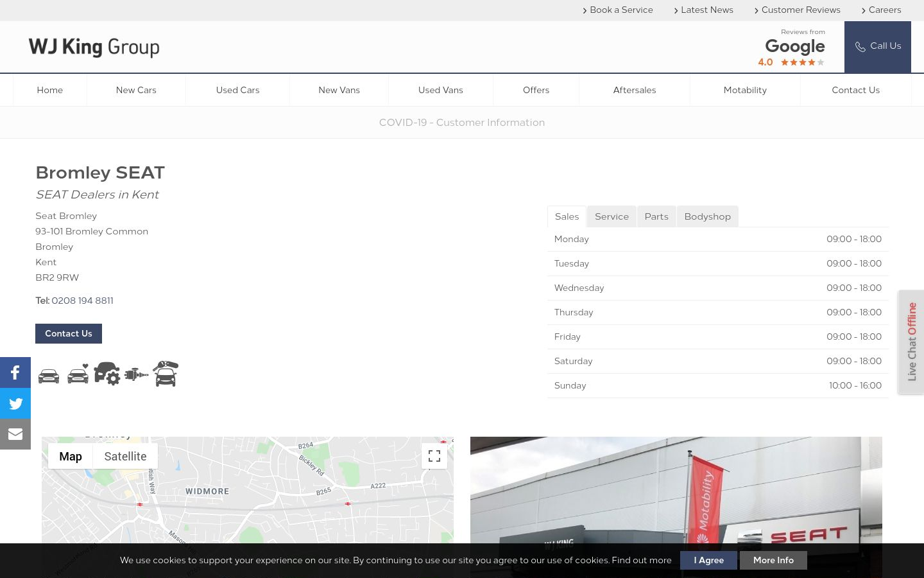Open the New Cars menu
The height and width of the screenshot is (578, 924).
point(136,90)
